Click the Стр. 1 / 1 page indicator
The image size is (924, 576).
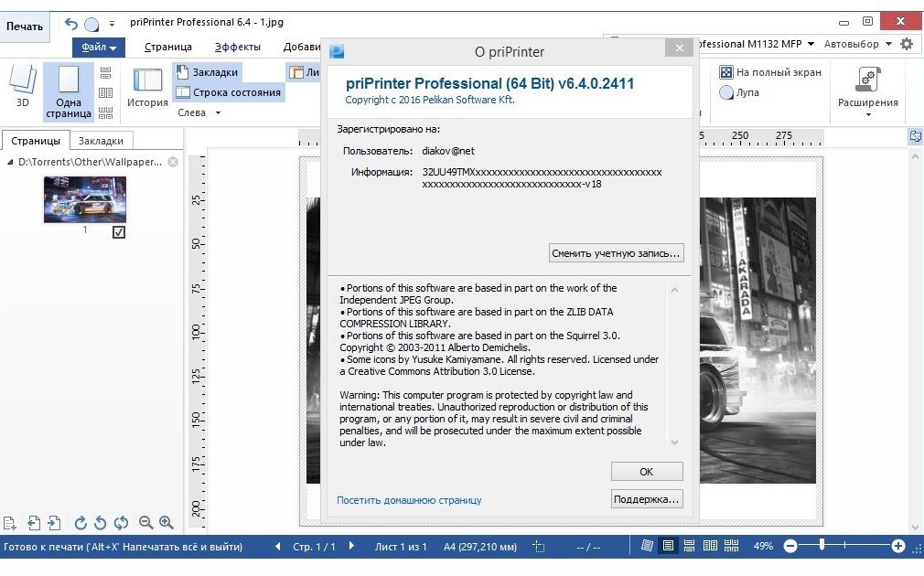click(x=314, y=547)
